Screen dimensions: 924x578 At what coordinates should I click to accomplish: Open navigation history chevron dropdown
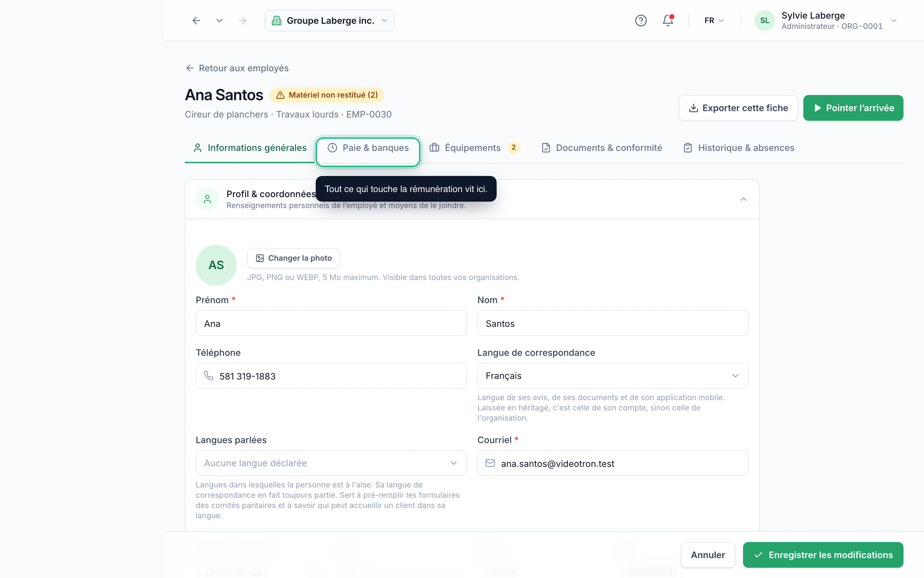pos(219,21)
